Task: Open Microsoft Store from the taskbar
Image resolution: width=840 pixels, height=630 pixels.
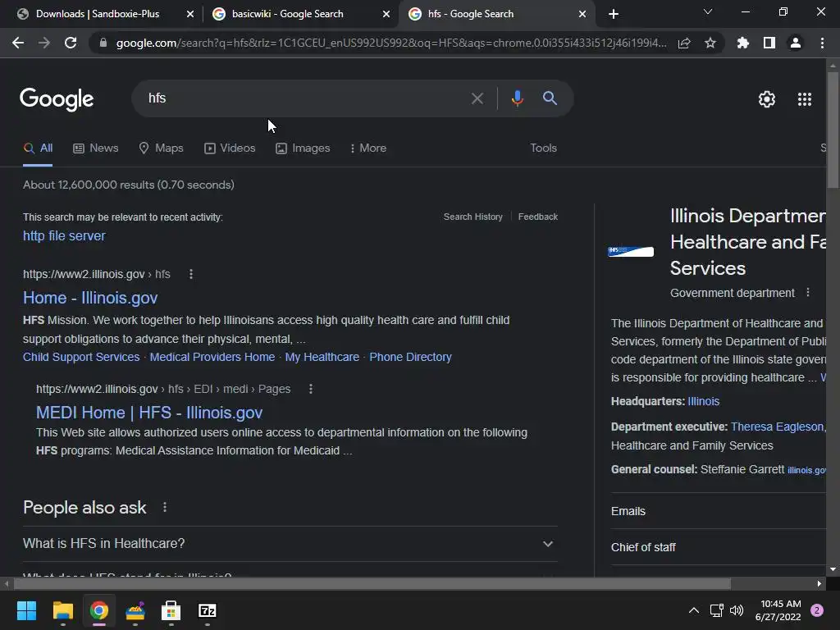Action: (x=171, y=610)
